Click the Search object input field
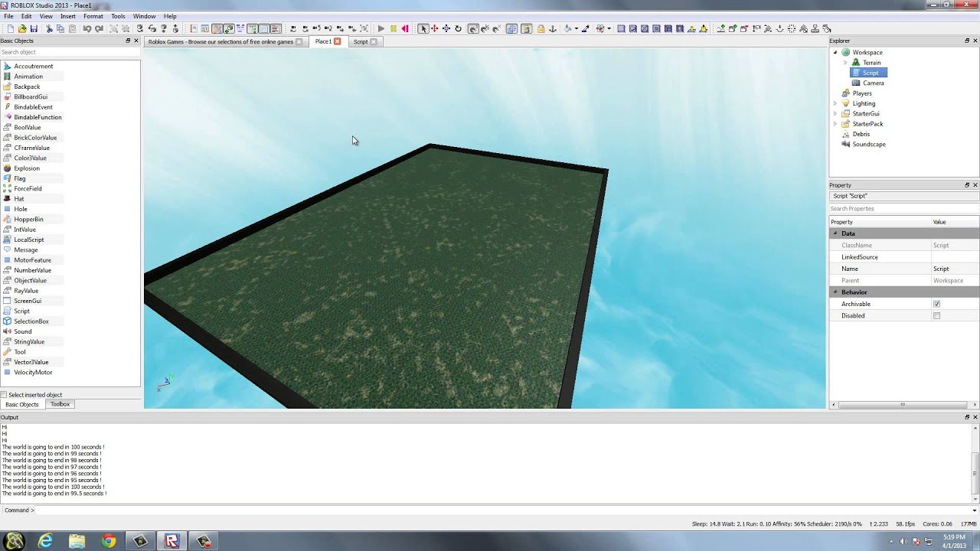The height and width of the screenshot is (551, 980). (x=69, y=52)
